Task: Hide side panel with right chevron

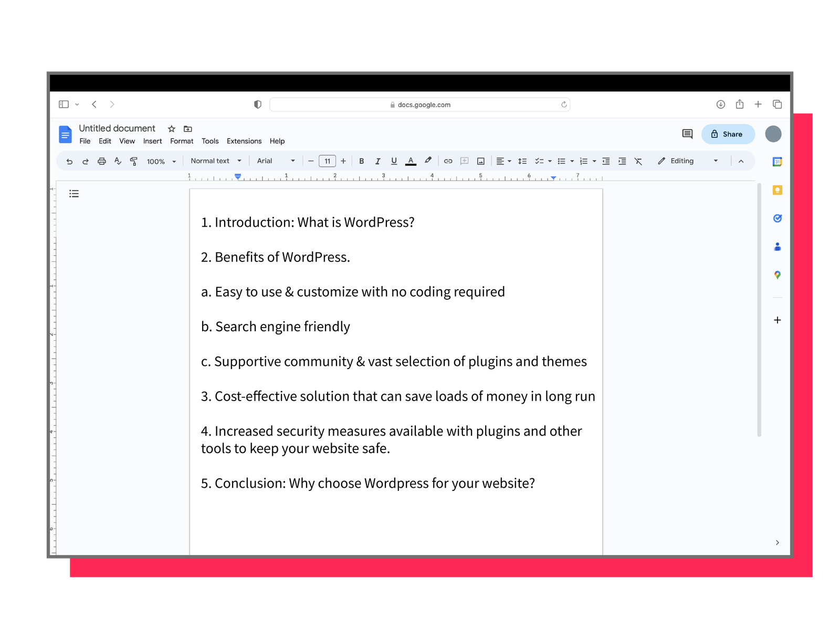Action: click(x=778, y=542)
